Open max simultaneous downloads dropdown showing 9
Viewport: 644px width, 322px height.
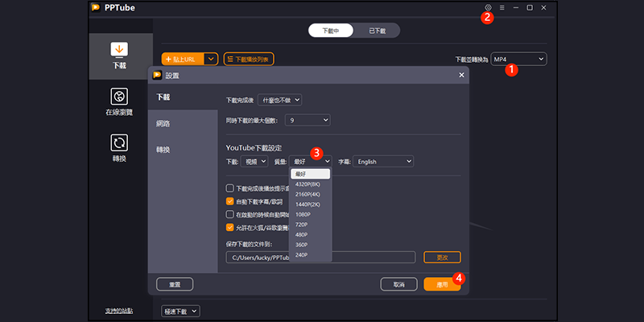[308, 120]
